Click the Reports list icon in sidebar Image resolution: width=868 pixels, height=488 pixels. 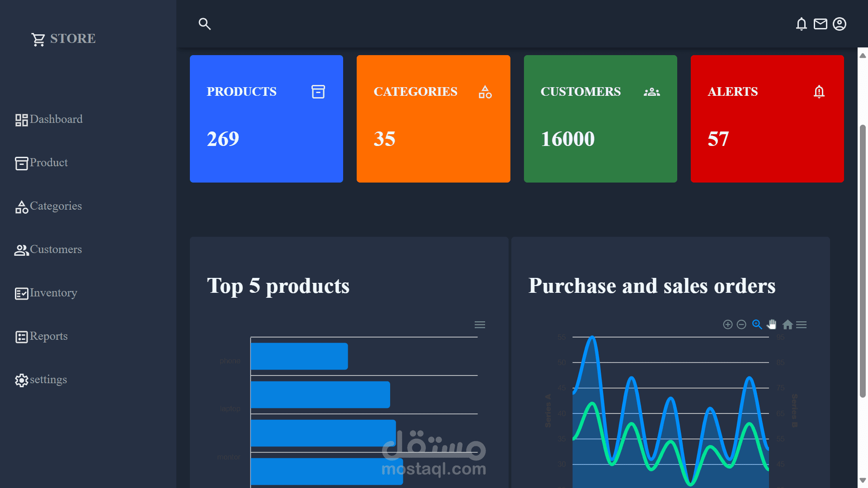(22, 337)
